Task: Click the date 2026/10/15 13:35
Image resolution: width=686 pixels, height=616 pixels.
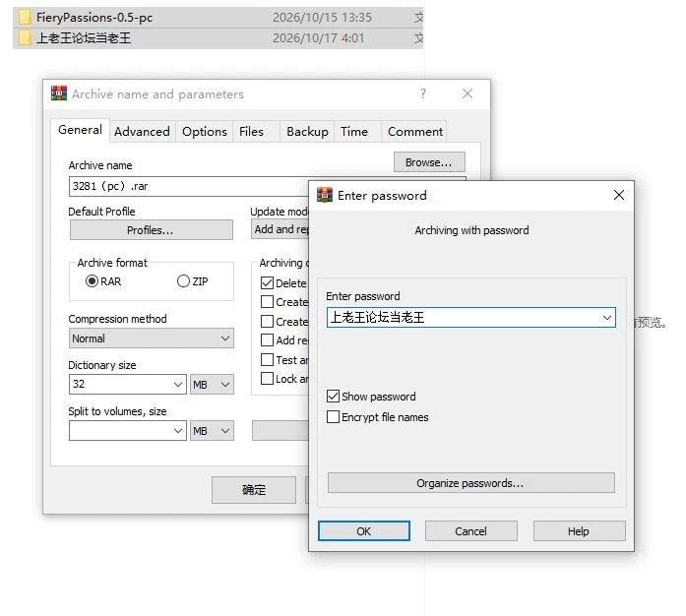Action: click(322, 18)
